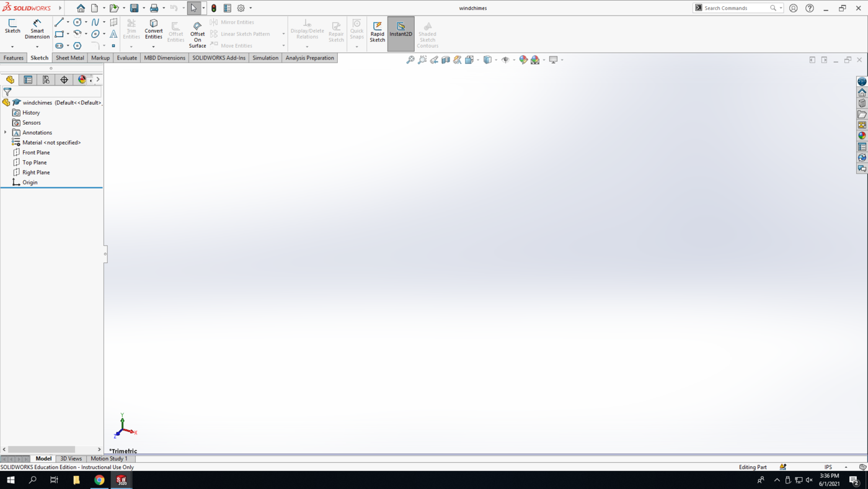
Task: Click the feature tree horizontal scrollbar
Action: click(42, 449)
